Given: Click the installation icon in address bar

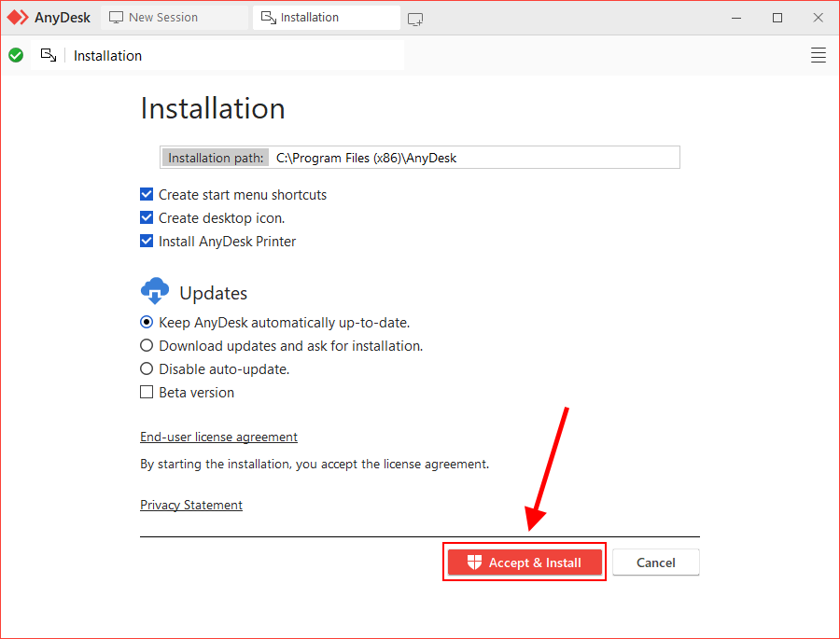Looking at the screenshot, I should pyautogui.click(x=49, y=55).
